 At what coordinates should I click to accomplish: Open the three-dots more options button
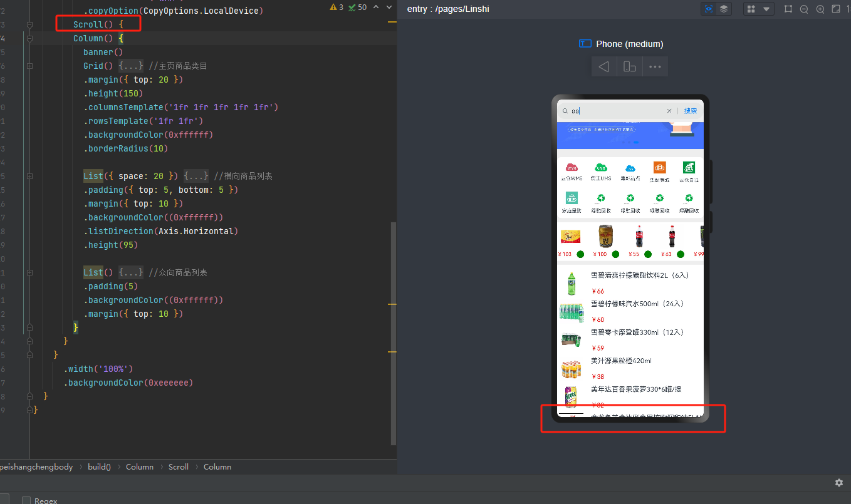(655, 66)
